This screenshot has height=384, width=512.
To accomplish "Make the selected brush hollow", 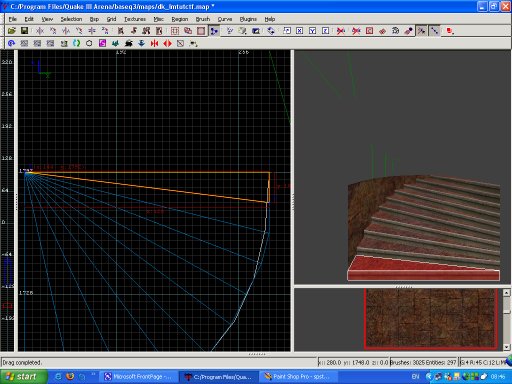I will click(201, 31).
